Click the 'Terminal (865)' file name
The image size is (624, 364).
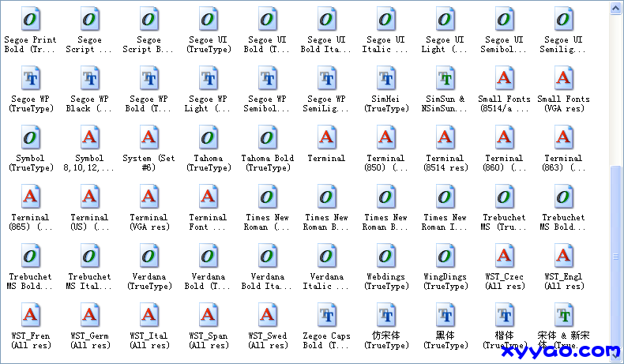coord(30,223)
